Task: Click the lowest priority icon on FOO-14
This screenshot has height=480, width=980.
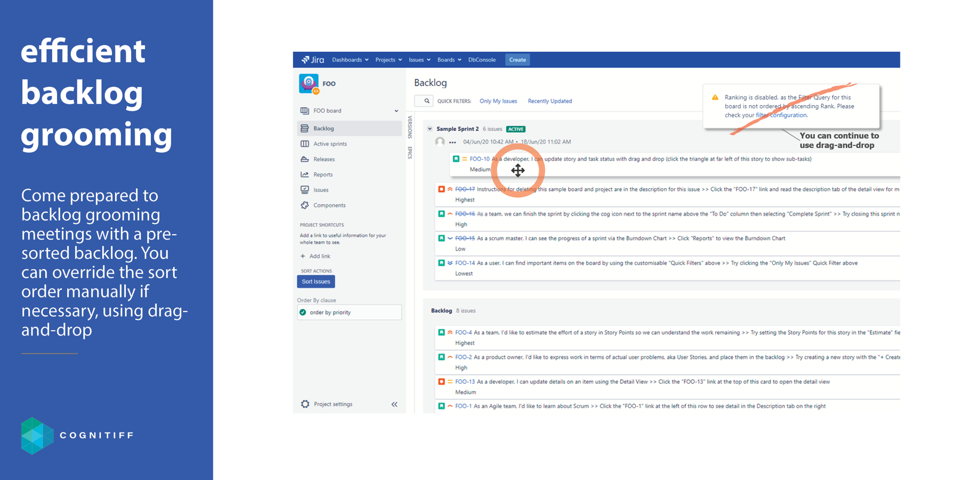Action: click(x=450, y=263)
